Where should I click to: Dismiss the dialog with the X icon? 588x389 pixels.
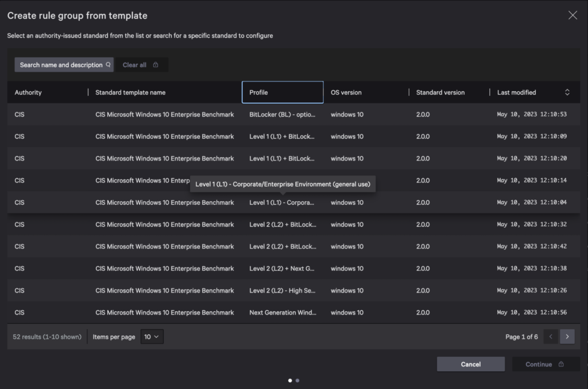point(572,15)
